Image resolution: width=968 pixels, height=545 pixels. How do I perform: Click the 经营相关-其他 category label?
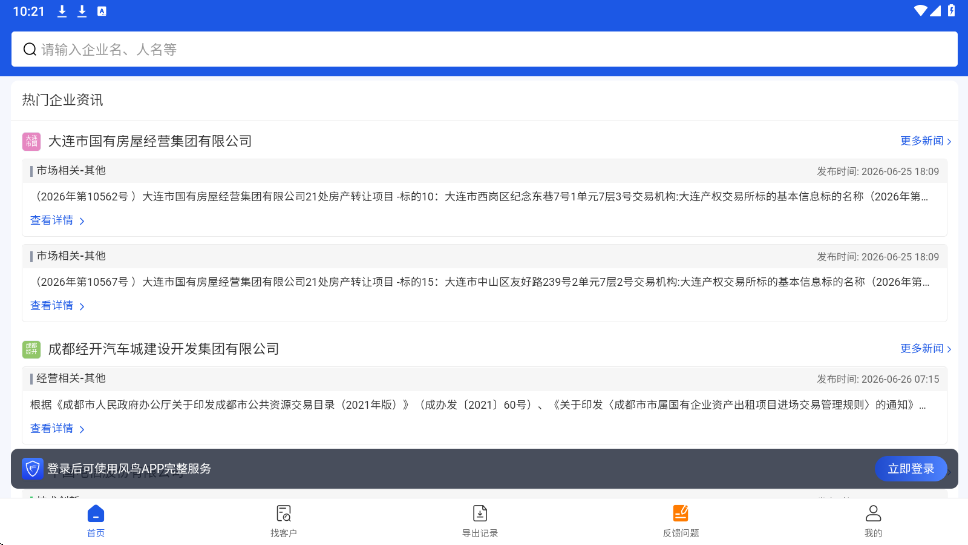tap(70, 378)
